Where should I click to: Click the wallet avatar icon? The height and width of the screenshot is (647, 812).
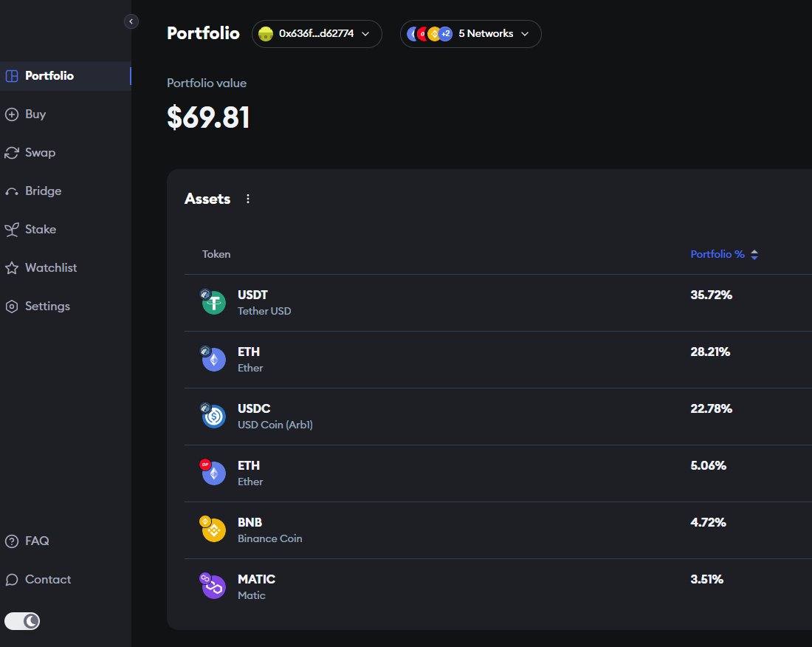coord(266,34)
